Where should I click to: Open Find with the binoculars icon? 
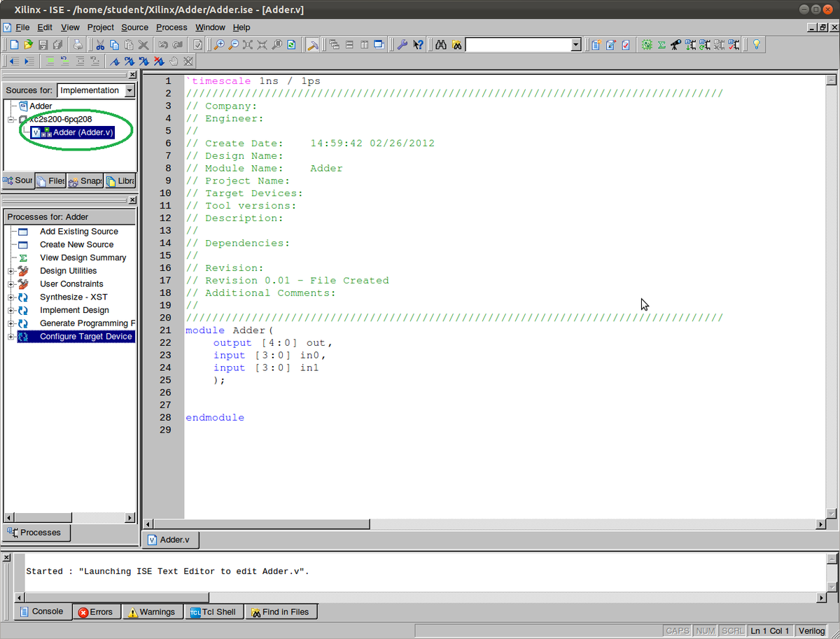tap(441, 44)
